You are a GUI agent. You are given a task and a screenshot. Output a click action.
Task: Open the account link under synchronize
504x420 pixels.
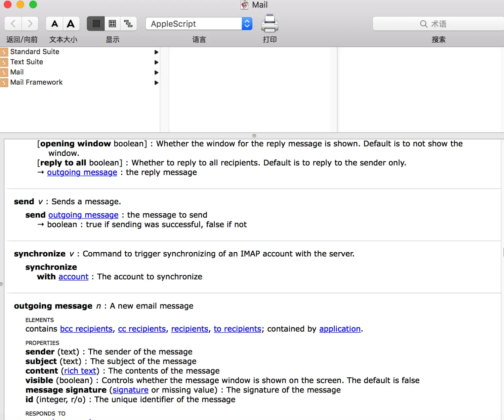73,277
